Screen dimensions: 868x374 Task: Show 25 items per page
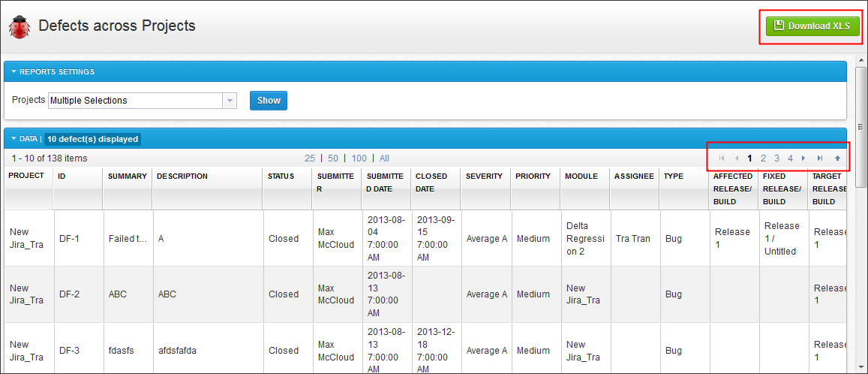(310, 158)
